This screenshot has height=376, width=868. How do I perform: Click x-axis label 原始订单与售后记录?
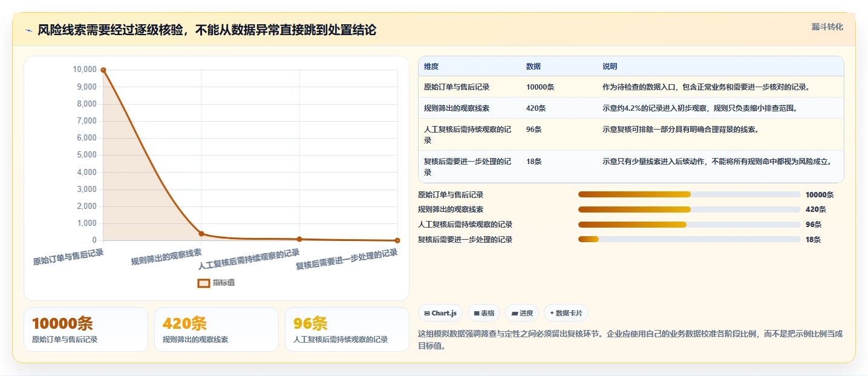(x=68, y=258)
